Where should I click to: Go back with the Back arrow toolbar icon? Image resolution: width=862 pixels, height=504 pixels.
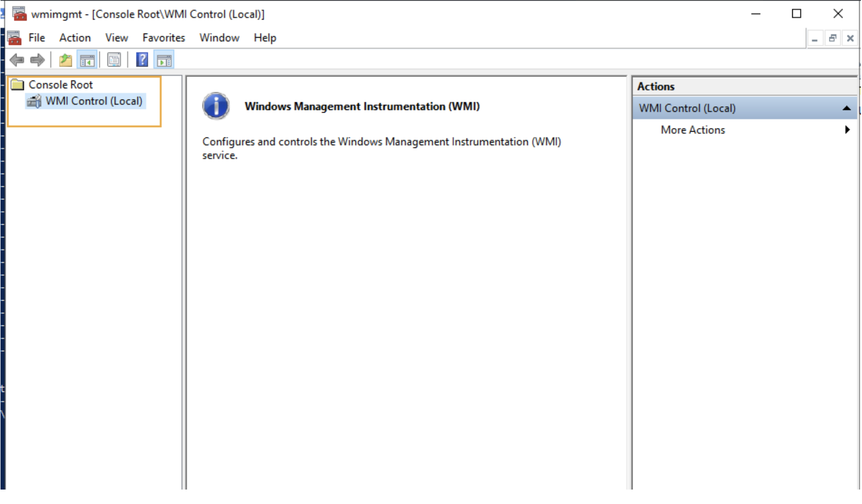pos(17,60)
